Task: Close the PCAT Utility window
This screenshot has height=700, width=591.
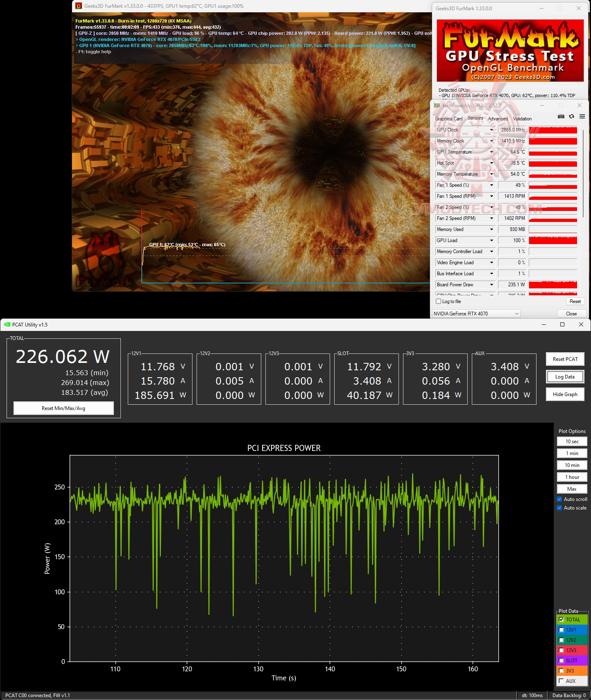Action: coord(581,324)
